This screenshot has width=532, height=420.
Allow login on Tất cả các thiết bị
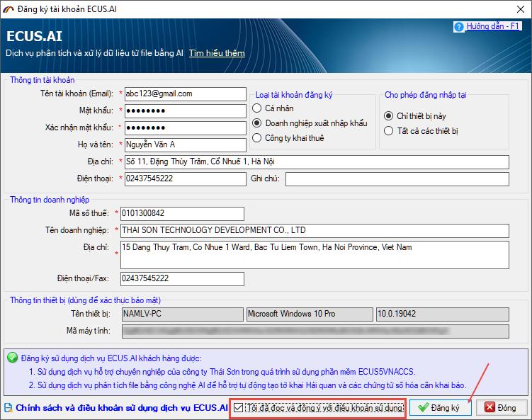(x=388, y=131)
